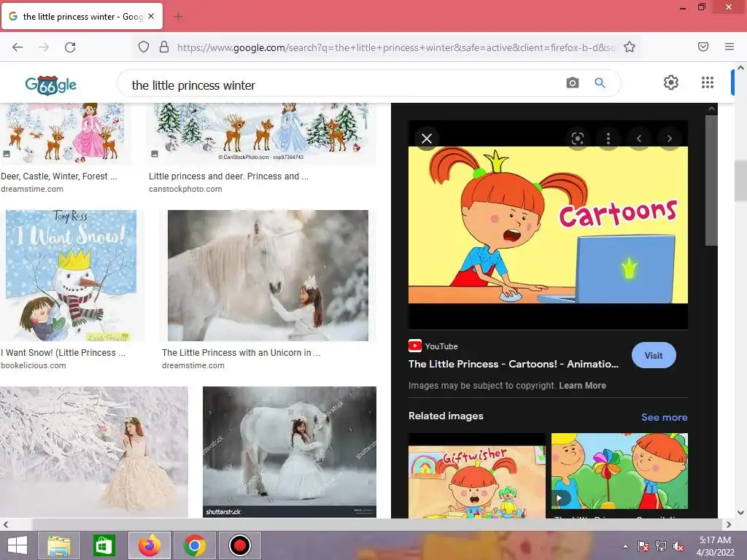
Task: Open the Firefox hamburger menu
Action: pos(729,47)
